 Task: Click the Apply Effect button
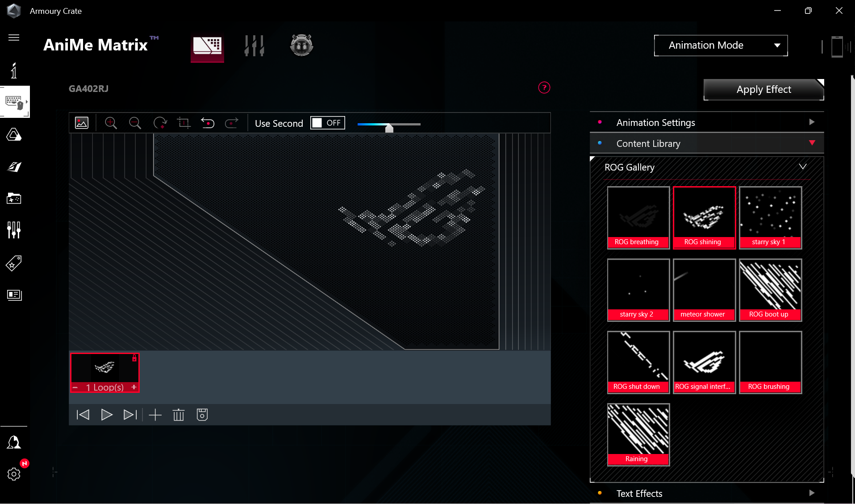pyautogui.click(x=763, y=90)
